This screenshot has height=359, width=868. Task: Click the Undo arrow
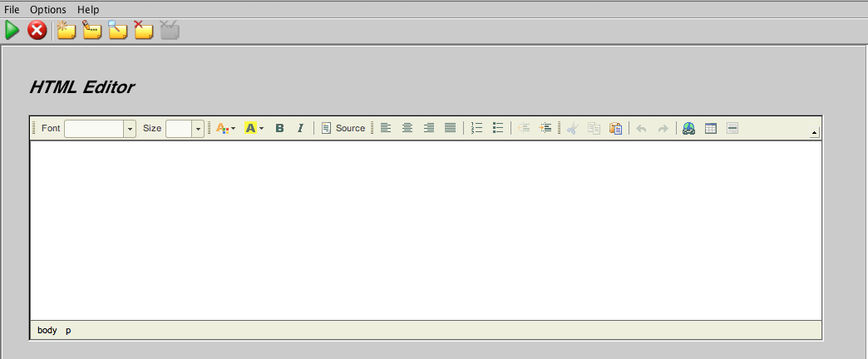(642, 128)
